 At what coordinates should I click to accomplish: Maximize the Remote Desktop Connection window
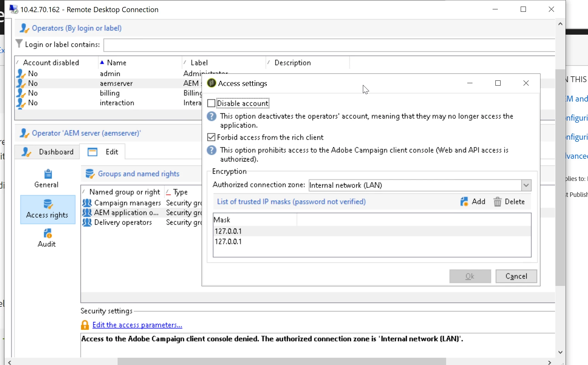coord(523,9)
